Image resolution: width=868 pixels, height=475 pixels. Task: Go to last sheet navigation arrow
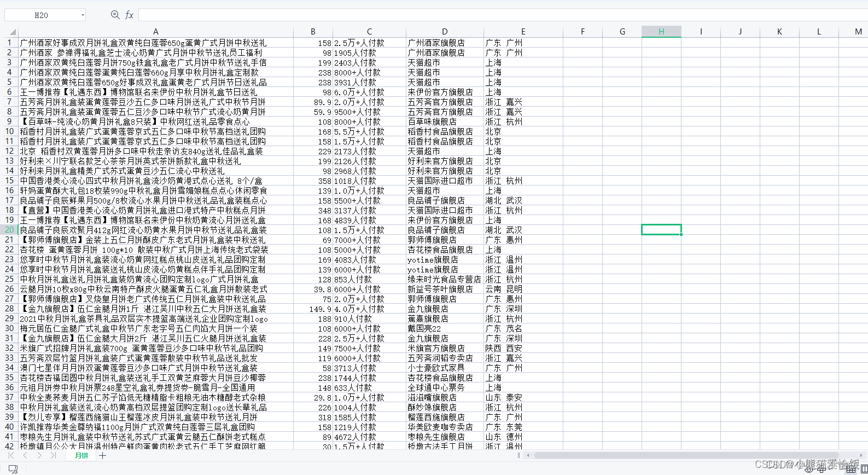(x=53, y=455)
